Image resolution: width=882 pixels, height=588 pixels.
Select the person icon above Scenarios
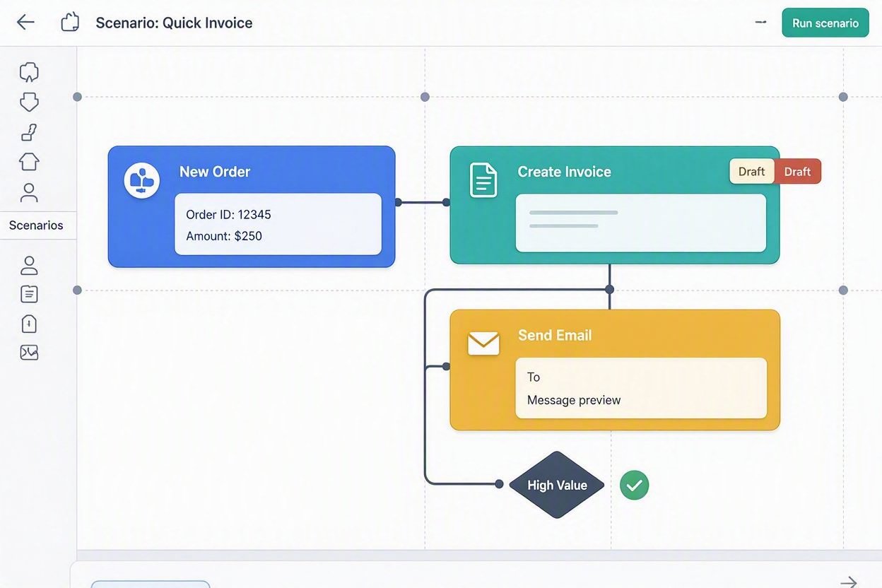pyautogui.click(x=29, y=192)
